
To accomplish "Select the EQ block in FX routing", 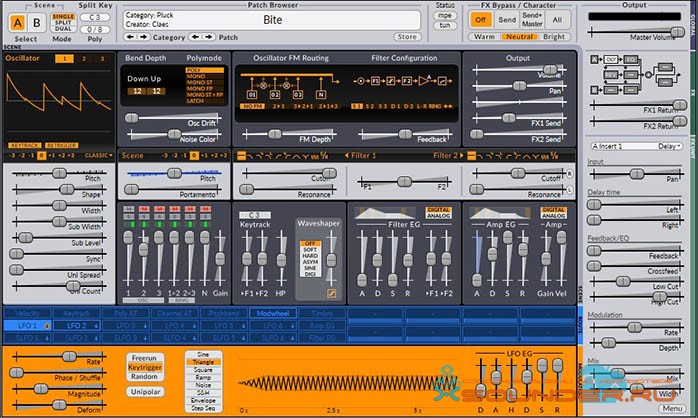I will (x=631, y=59).
